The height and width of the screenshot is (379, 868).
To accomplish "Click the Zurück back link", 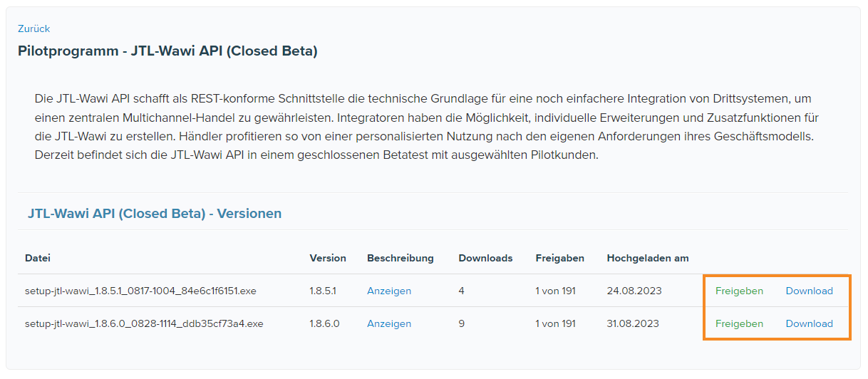I will click(33, 29).
